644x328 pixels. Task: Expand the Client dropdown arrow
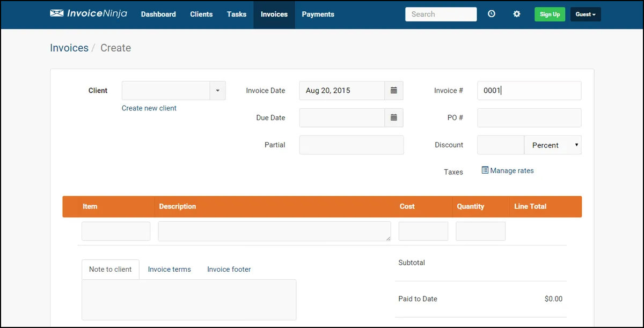(x=217, y=91)
